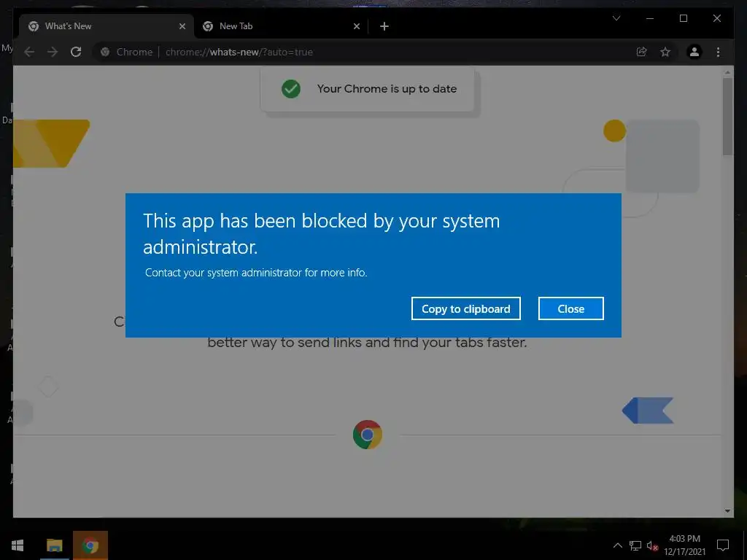The height and width of the screenshot is (560, 747).
Task: Close the New Tab tab
Action: click(x=356, y=26)
